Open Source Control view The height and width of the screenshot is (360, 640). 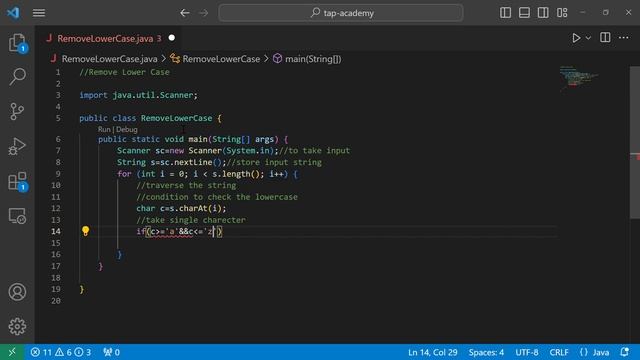[17, 111]
